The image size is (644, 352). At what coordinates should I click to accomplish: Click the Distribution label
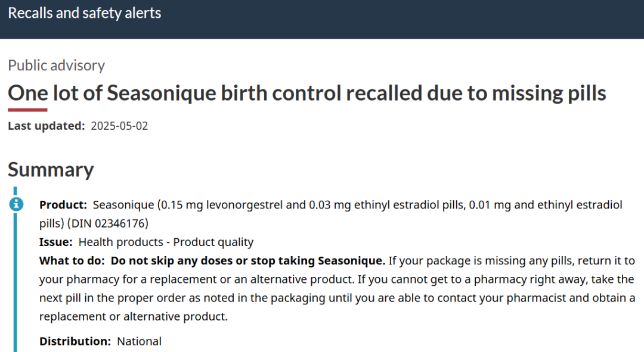click(75, 341)
